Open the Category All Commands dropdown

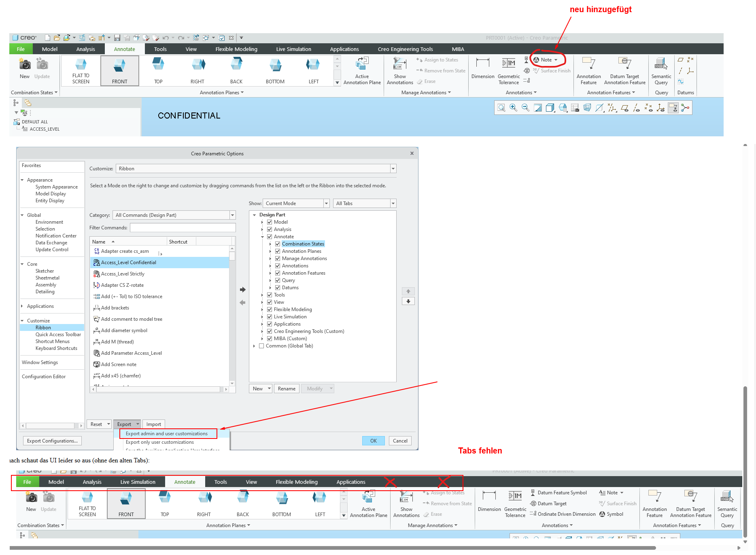[233, 215]
